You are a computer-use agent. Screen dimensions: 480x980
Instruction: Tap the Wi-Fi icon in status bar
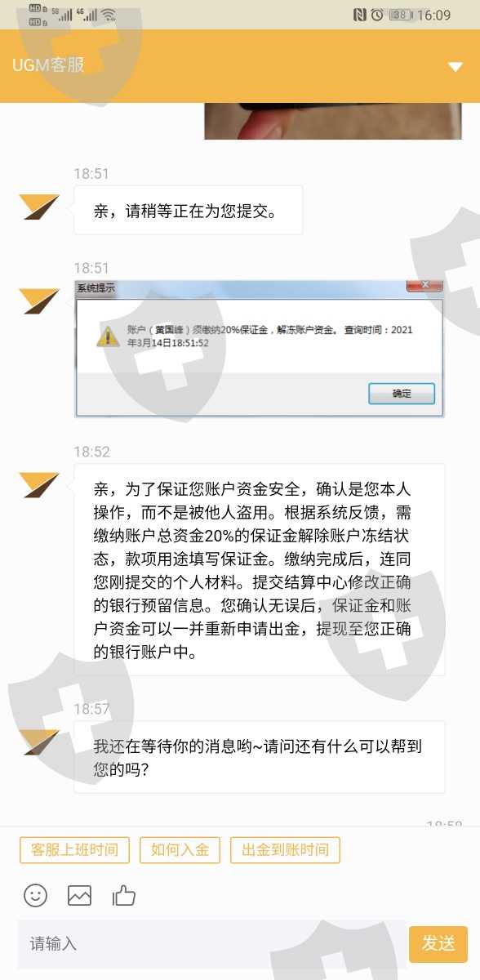point(108,15)
